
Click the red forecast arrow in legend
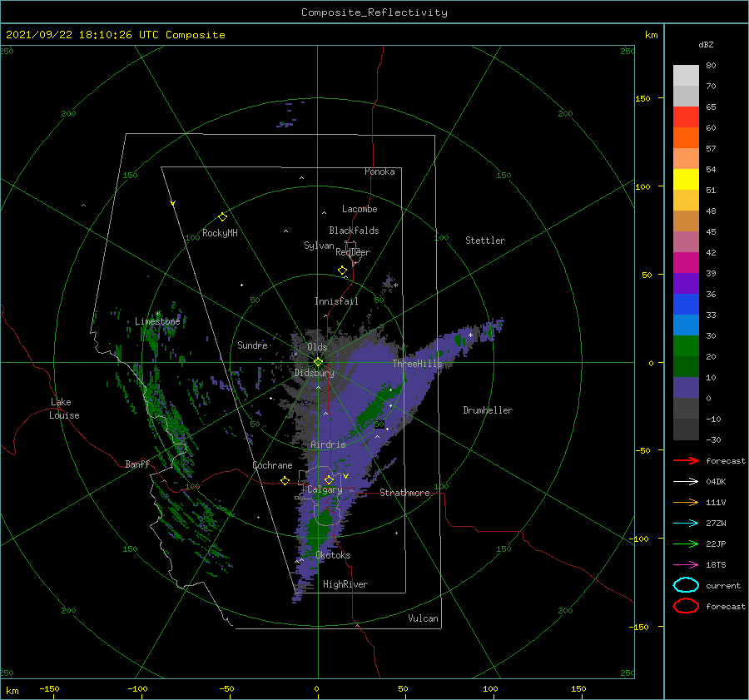pyautogui.click(x=686, y=460)
